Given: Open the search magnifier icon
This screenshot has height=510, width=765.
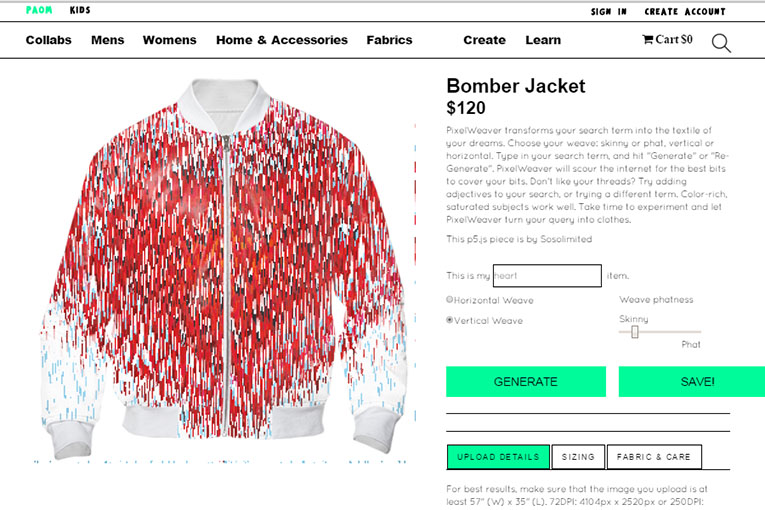Looking at the screenshot, I should click(x=721, y=43).
